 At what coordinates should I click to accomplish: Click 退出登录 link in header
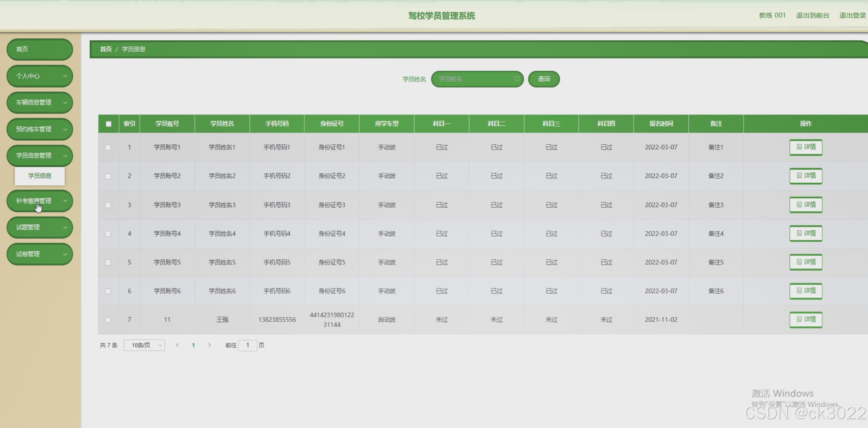[x=852, y=15]
